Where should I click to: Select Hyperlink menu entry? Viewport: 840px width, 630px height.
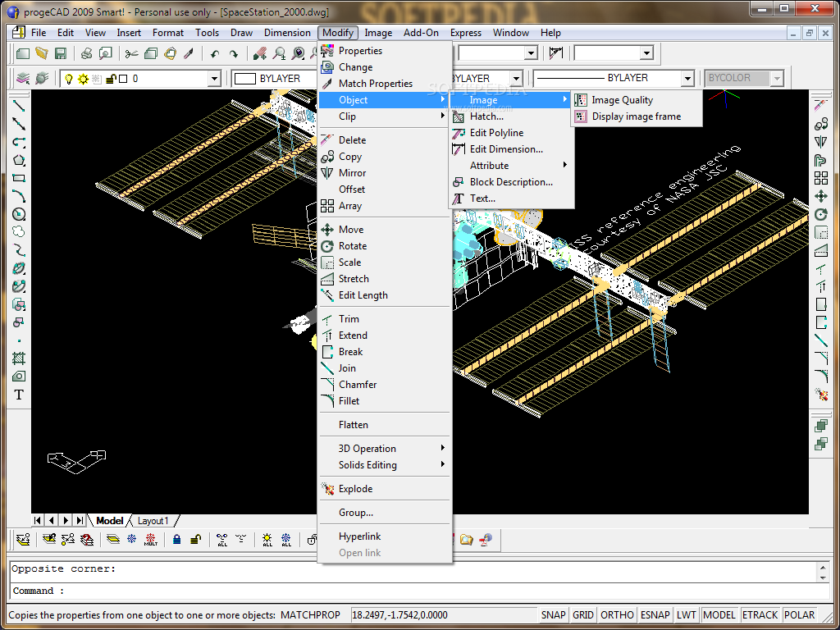(x=385, y=536)
